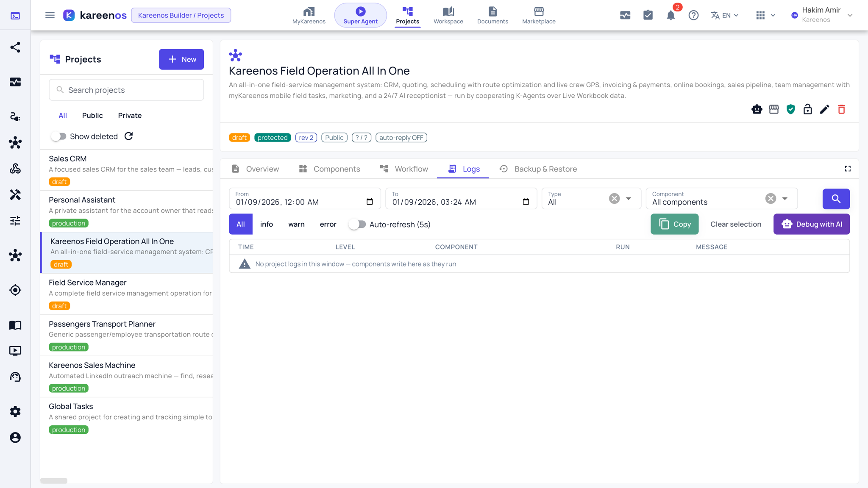Run the log search with magnifier button

836,199
